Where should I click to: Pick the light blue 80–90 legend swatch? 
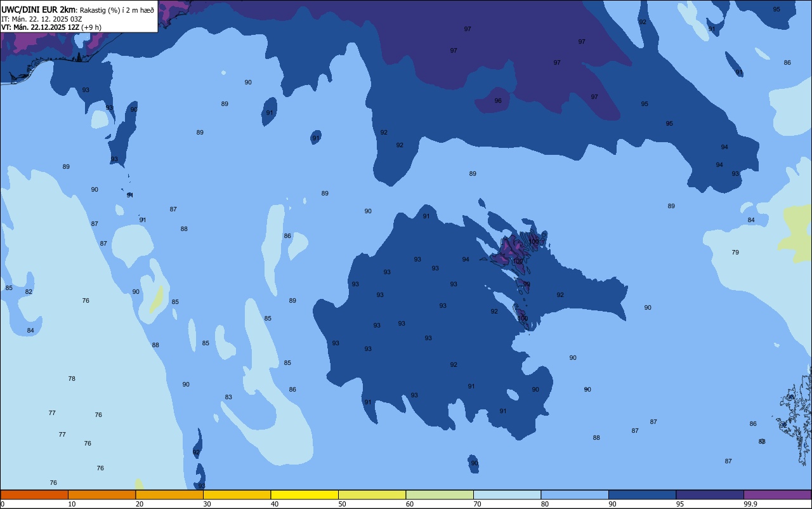click(575, 494)
